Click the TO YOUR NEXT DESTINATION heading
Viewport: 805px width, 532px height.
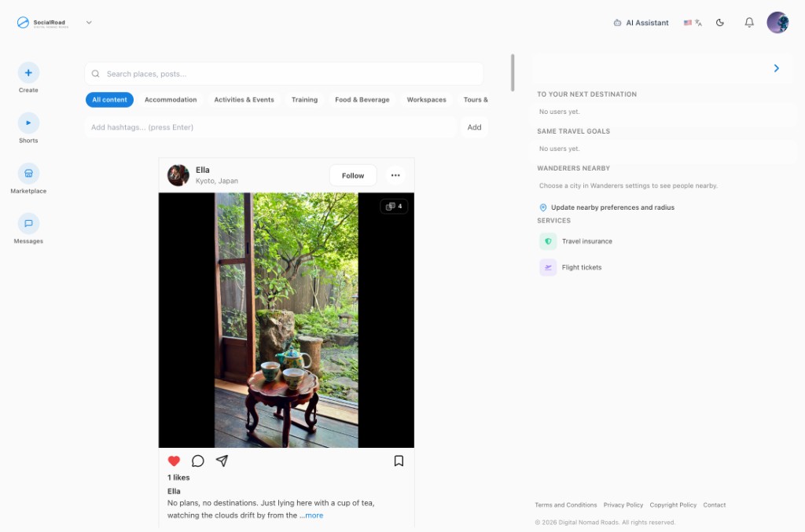(586, 94)
